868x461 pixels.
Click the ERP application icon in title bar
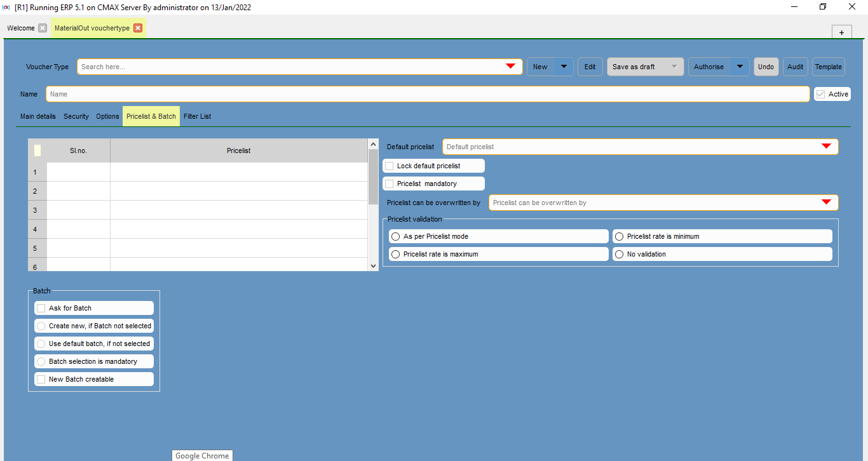(7, 7)
